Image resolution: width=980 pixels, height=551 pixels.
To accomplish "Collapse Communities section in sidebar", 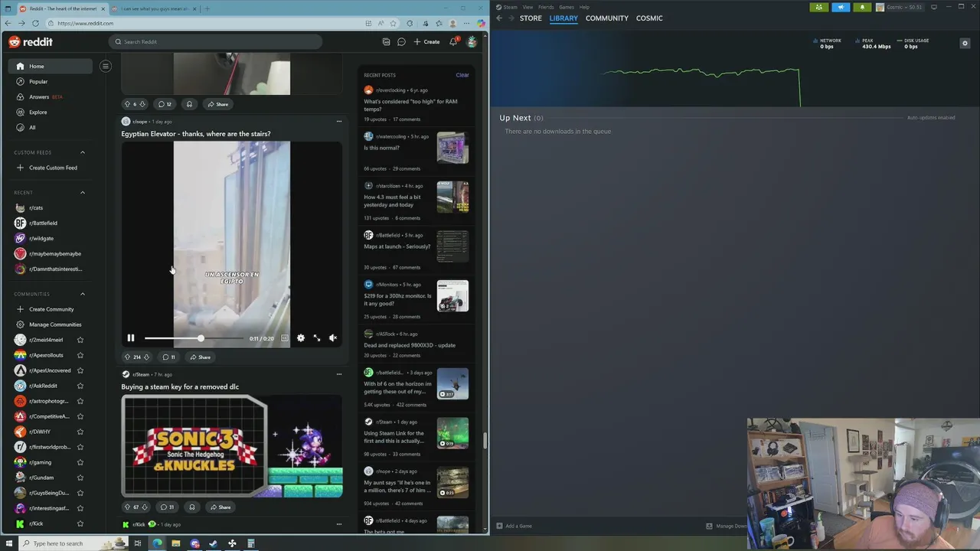I will (x=83, y=294).
